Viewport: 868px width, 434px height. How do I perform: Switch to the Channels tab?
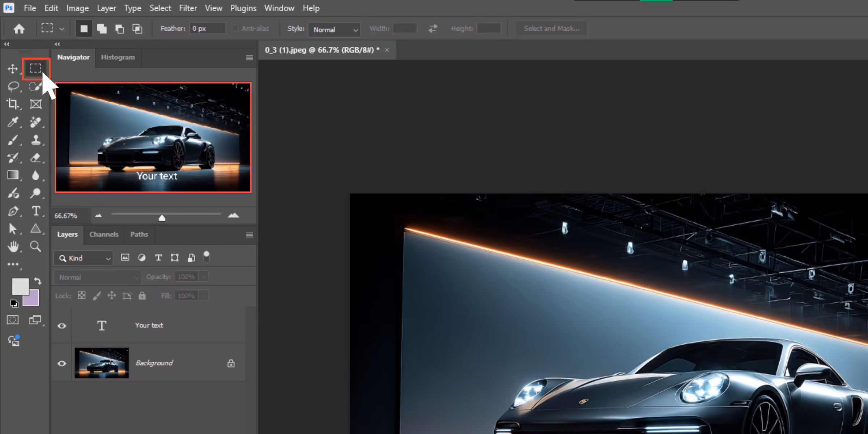pos(104,234)
